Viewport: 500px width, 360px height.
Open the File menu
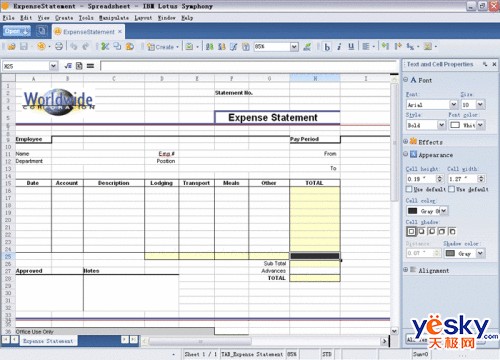pyautogui.click(x=8, y=18)
